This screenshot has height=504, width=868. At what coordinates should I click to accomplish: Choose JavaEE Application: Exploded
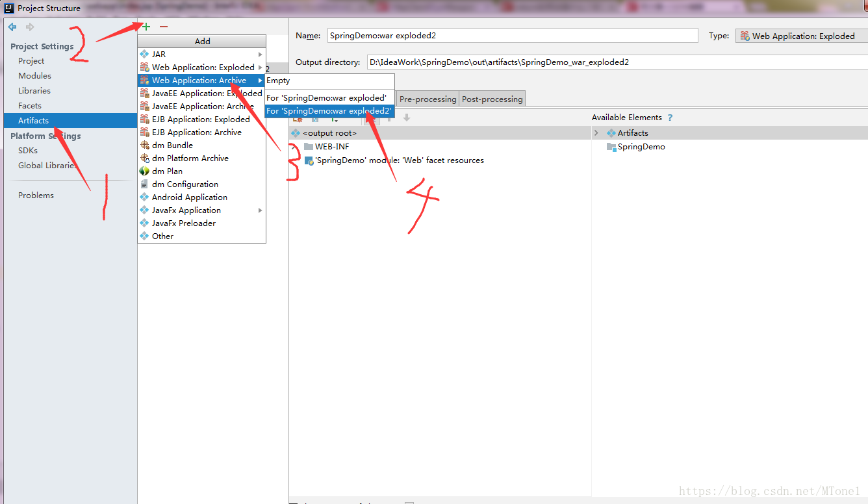[x=201, y=93]
